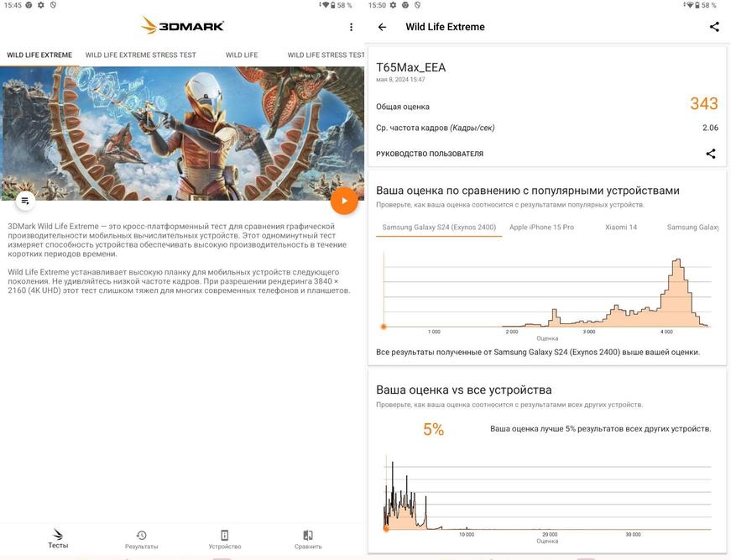Open the Устройство info section

225,540
